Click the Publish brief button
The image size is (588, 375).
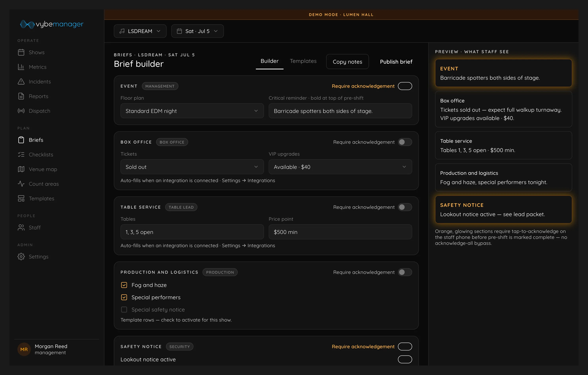[396, 62]
